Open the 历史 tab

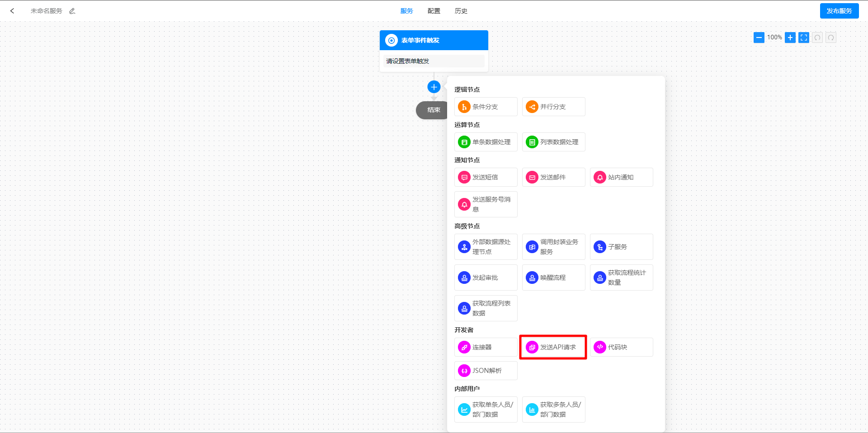click(x=461, y=11)
